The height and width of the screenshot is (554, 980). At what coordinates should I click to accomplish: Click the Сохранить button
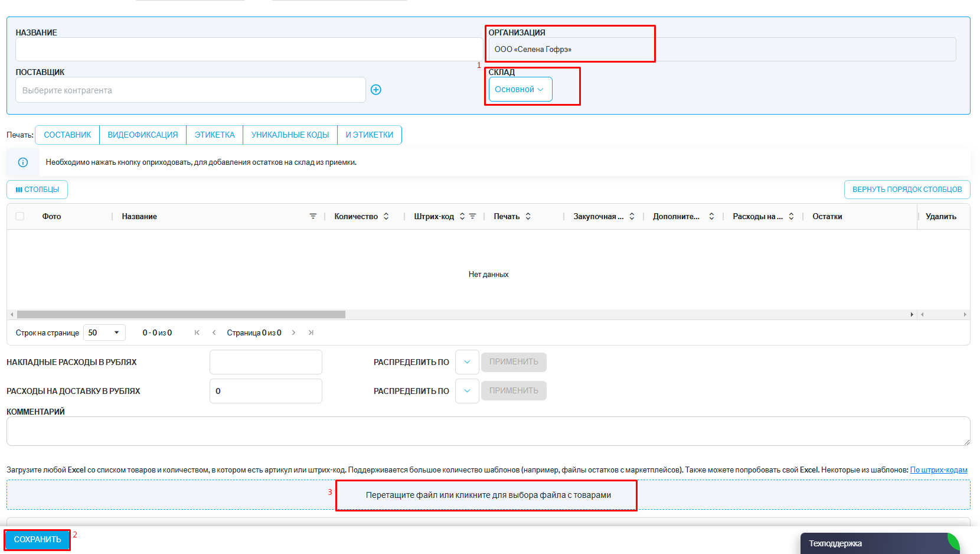tap(38, 539)
